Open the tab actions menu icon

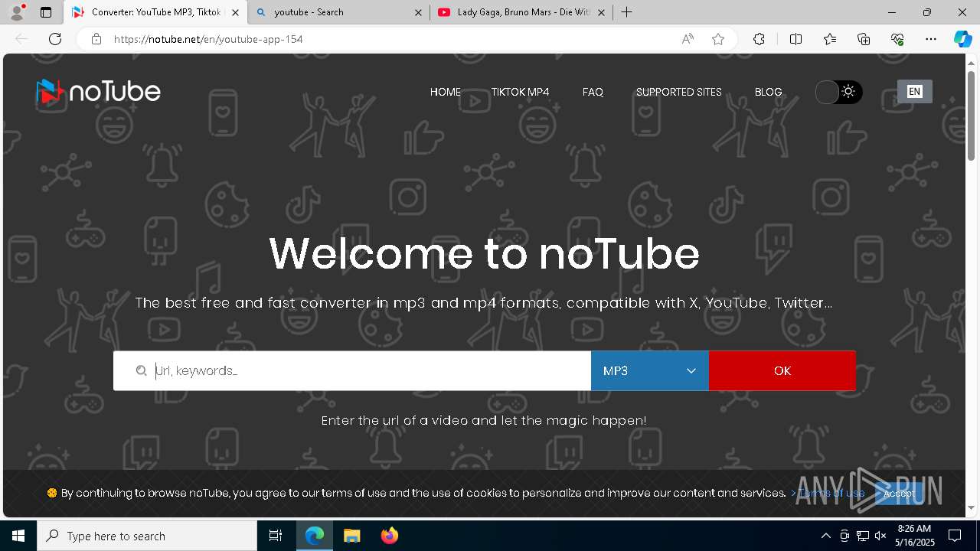click(46, 12)
